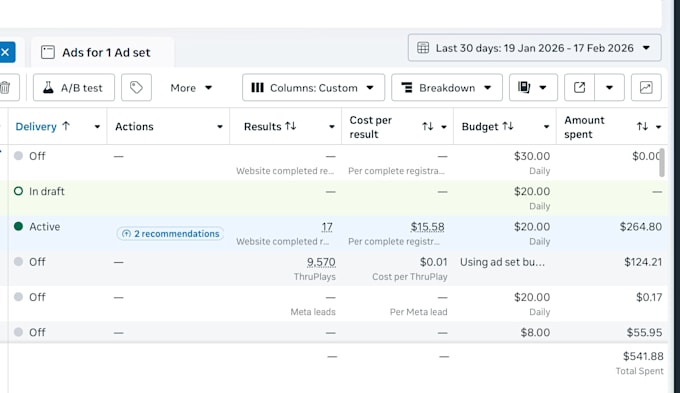Click the $55.95 amount spent cell
Image resolution: width=680 pixels, height=393 pixels.
click(x=644, y=332)
